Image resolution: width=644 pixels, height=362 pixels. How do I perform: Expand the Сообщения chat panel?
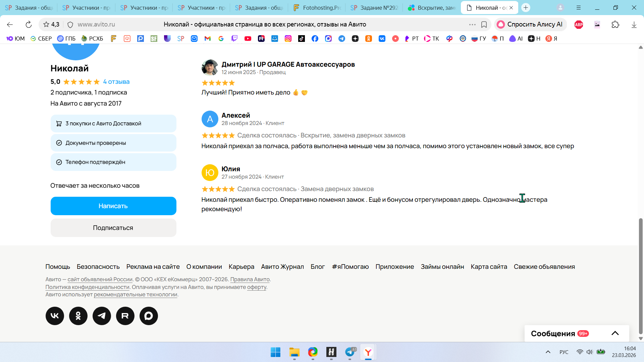point(615,333)
